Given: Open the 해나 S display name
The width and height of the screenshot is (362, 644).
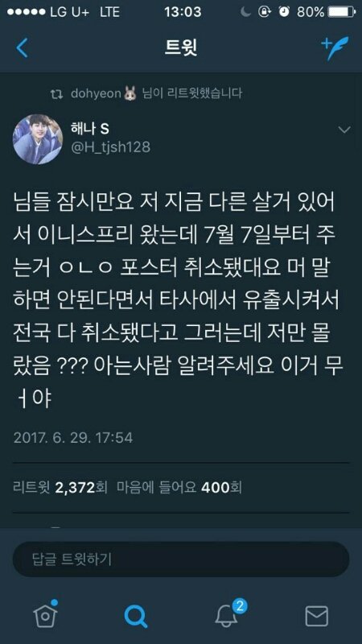Looking at the screenshot, I should coord(90,130).
